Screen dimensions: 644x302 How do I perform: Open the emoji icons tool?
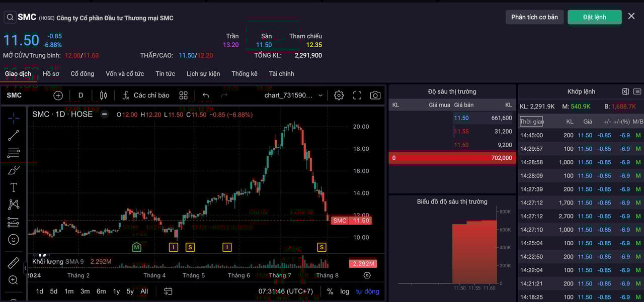(x=14, y=239)
